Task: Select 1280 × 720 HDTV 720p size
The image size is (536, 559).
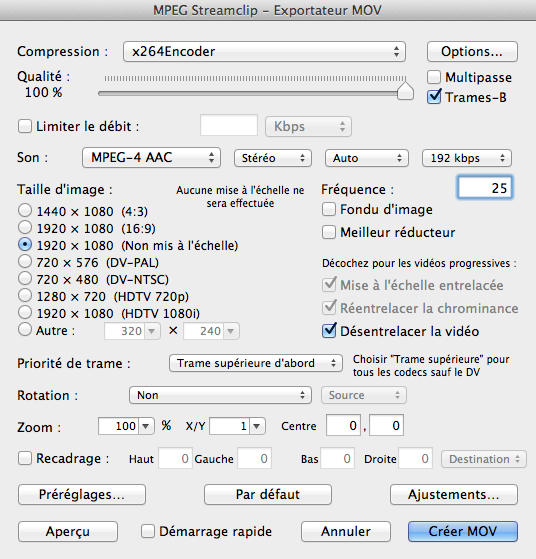Action: pyautogui.click(x=25, y=296)
